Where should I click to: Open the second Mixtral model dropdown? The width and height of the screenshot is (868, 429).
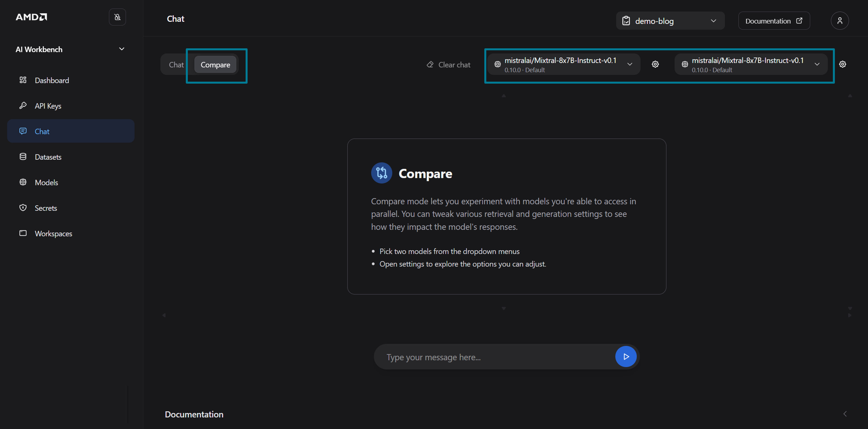751,64
